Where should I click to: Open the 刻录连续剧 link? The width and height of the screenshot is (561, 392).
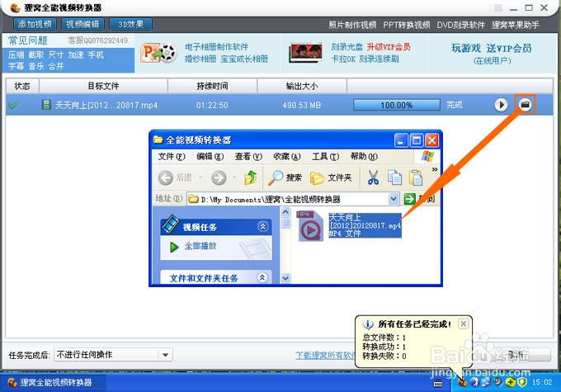click(x=379, y=59)
